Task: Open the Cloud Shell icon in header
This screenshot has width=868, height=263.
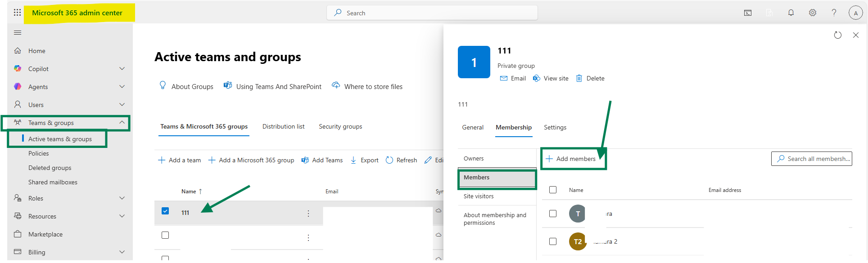Action: point(748,13)
